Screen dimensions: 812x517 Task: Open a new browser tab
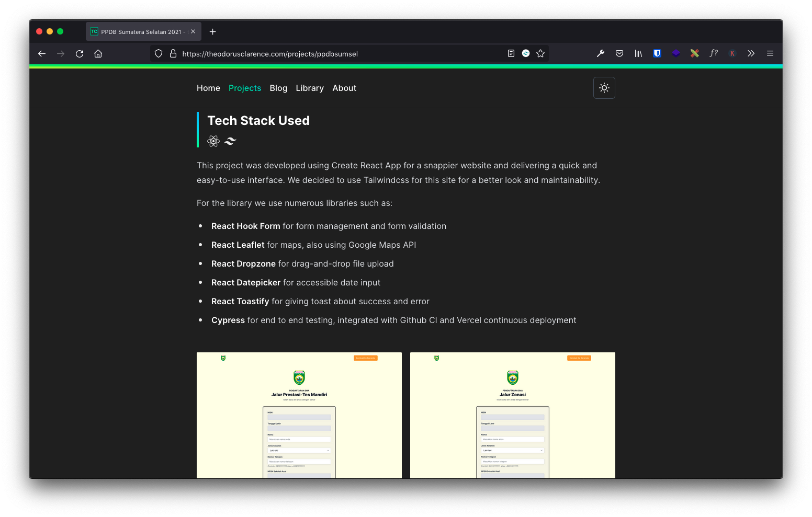[x=212, y=32]
